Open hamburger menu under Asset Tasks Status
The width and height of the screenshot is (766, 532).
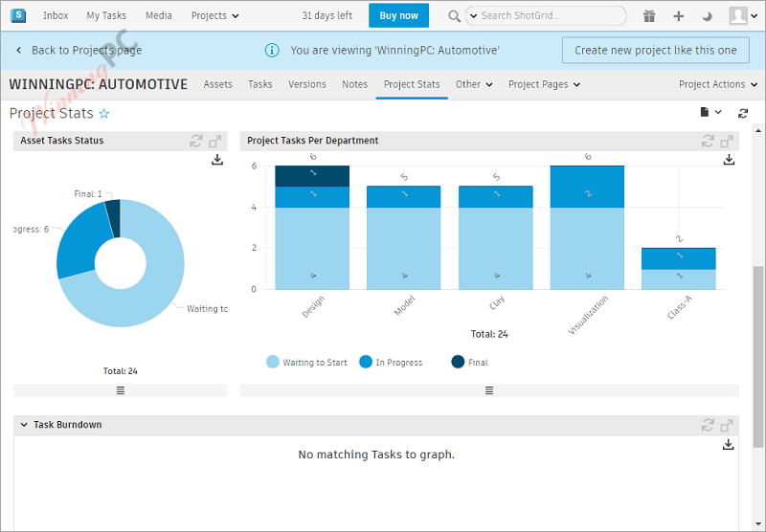click(121, 390)
